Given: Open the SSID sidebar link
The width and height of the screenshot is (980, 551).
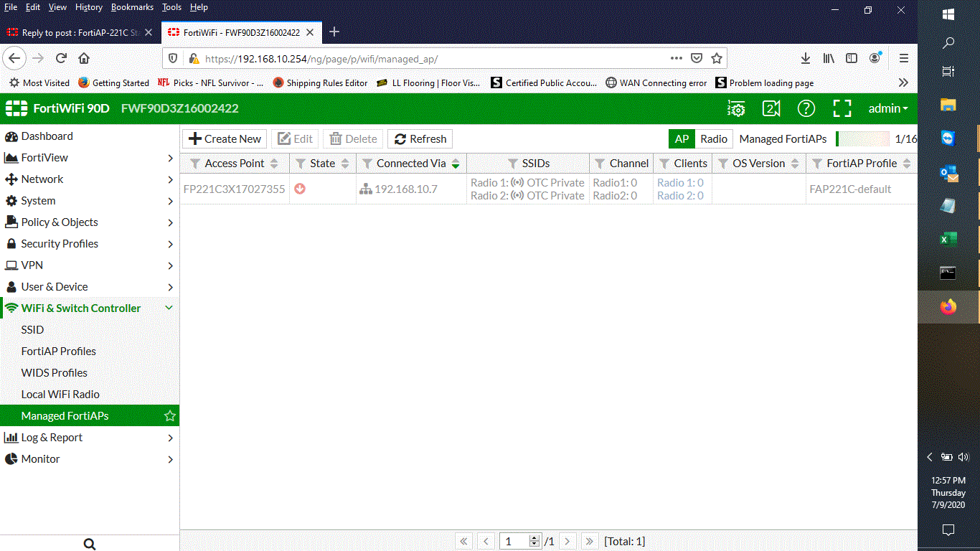Looking at the screenshot, I should 32,330.
